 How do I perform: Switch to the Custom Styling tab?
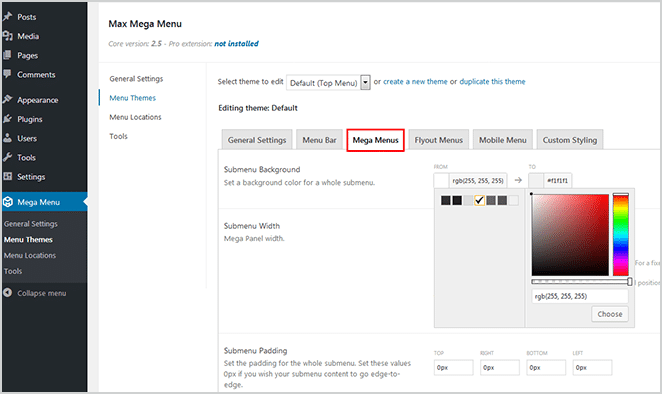click(570, 140)
